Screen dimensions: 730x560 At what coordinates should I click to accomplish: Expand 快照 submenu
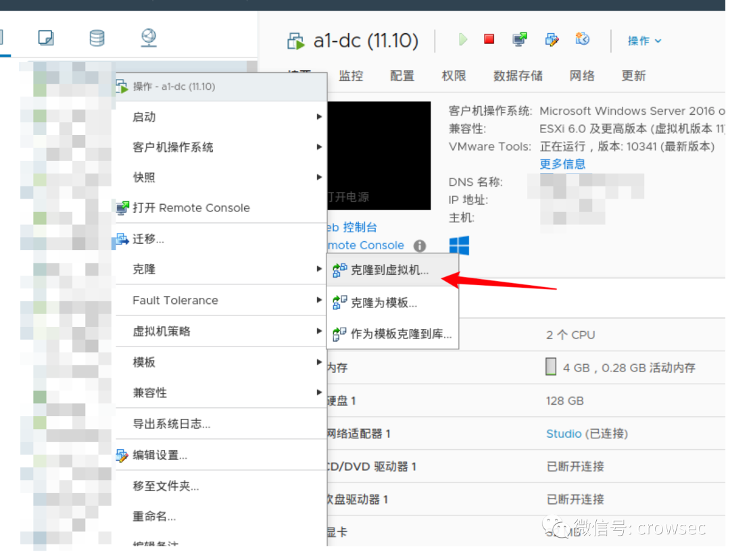221,177
